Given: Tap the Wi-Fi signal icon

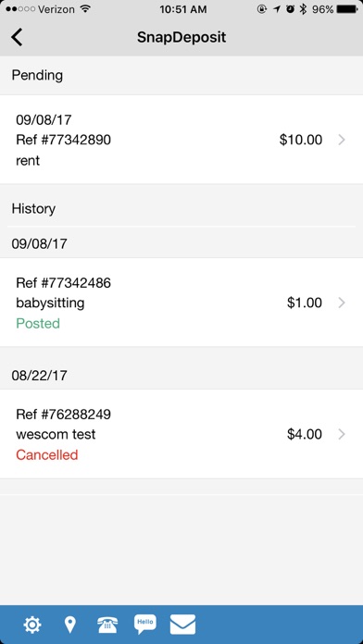Looking at the screenshot, I should [x=85, y=9].
